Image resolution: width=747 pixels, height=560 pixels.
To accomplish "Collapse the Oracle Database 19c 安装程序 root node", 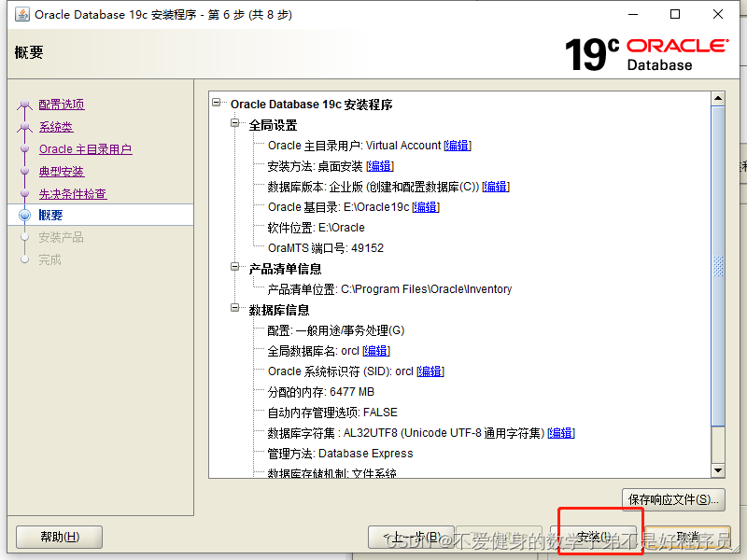I will coord(217,103).
